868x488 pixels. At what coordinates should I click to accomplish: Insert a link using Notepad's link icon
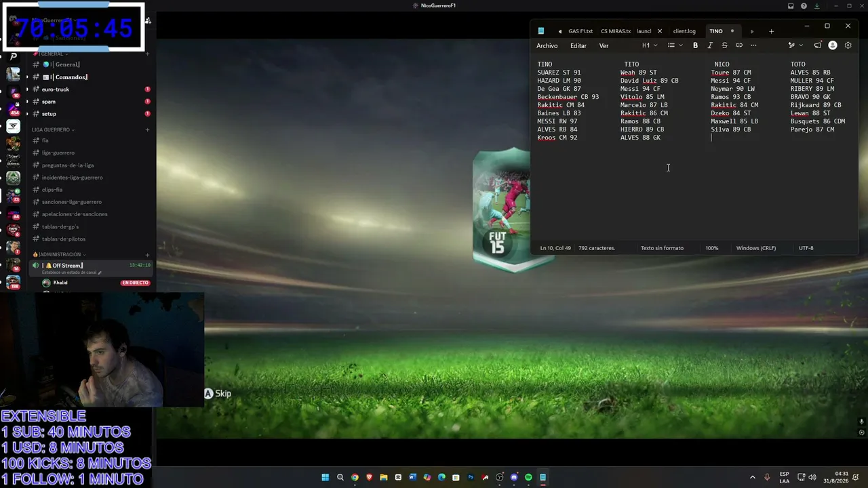739,45
